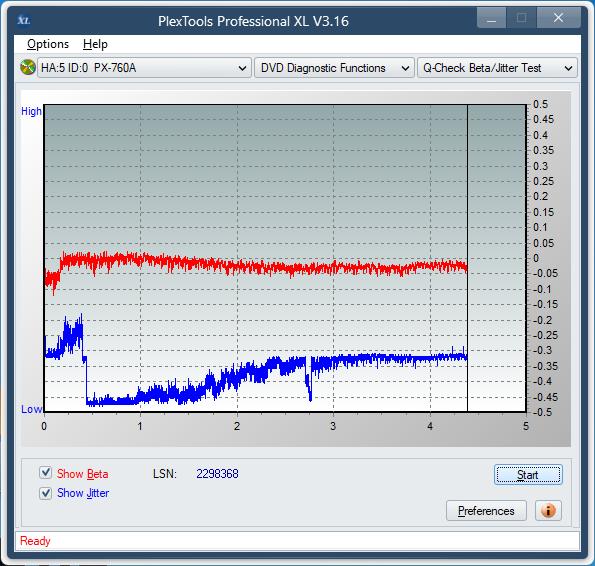595x566 pixels.
Task: Click the Ready status text
Action: (35, 541)
